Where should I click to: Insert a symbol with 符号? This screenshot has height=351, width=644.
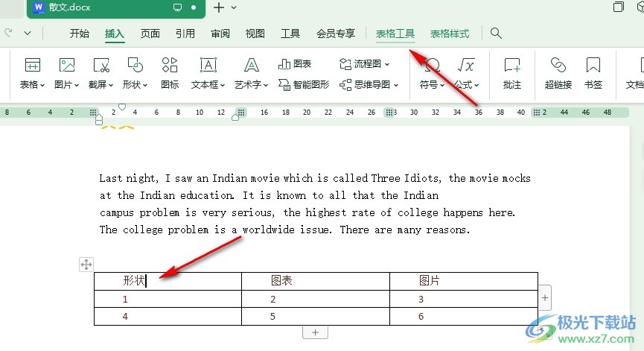point(432,73)
